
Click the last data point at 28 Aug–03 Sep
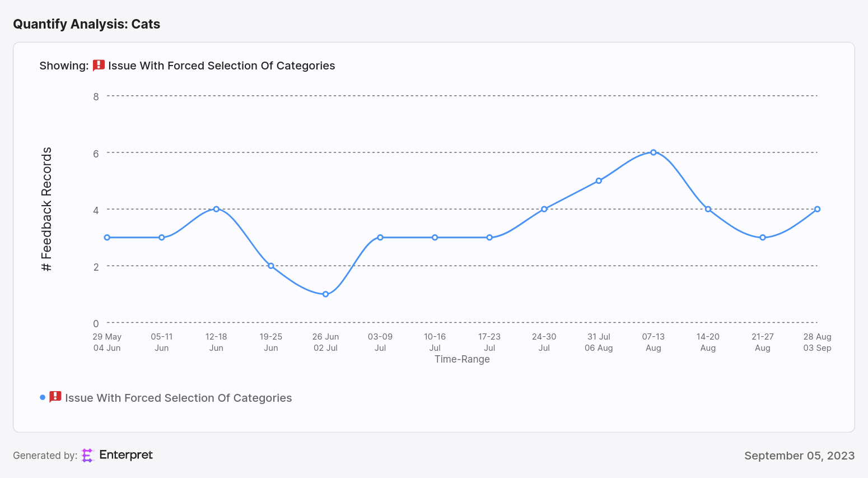point(817,209)
